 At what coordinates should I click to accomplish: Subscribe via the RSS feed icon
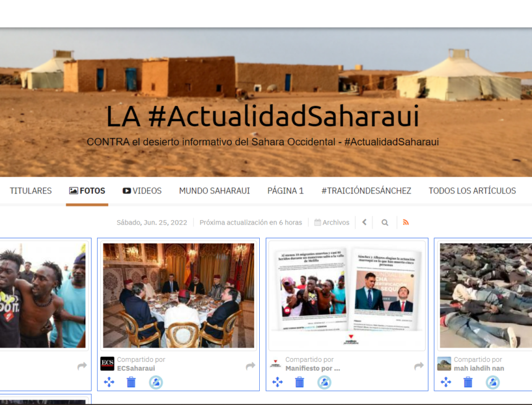pos(406,222)
